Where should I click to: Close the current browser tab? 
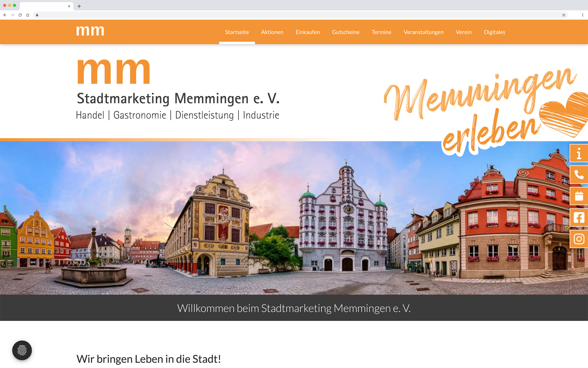(x=69, y=6)
